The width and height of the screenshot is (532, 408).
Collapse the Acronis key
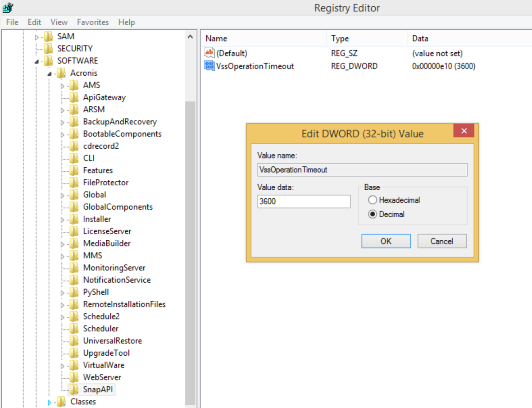coord(50,73)
